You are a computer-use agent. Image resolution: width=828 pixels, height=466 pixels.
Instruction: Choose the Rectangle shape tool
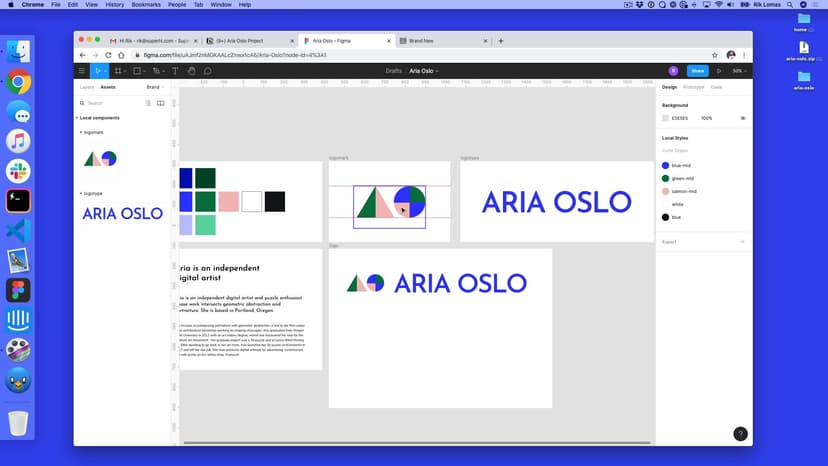coord(139,71)
